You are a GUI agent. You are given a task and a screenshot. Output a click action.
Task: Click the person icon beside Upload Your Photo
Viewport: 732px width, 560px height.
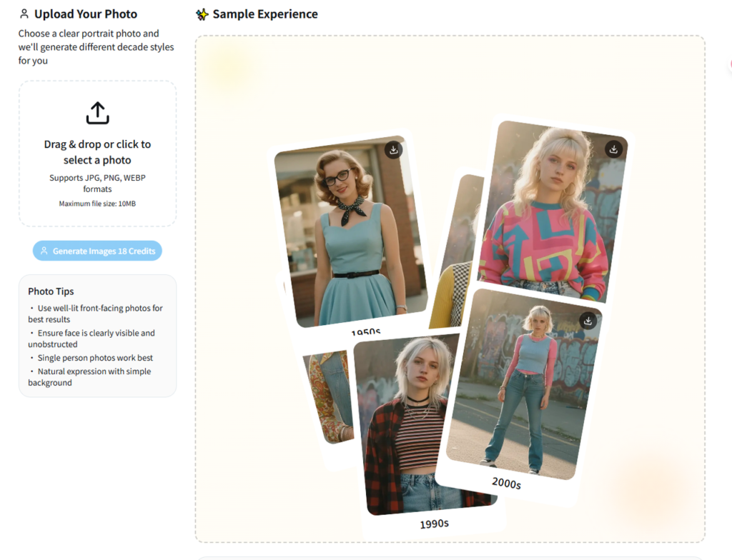point(24,14)
